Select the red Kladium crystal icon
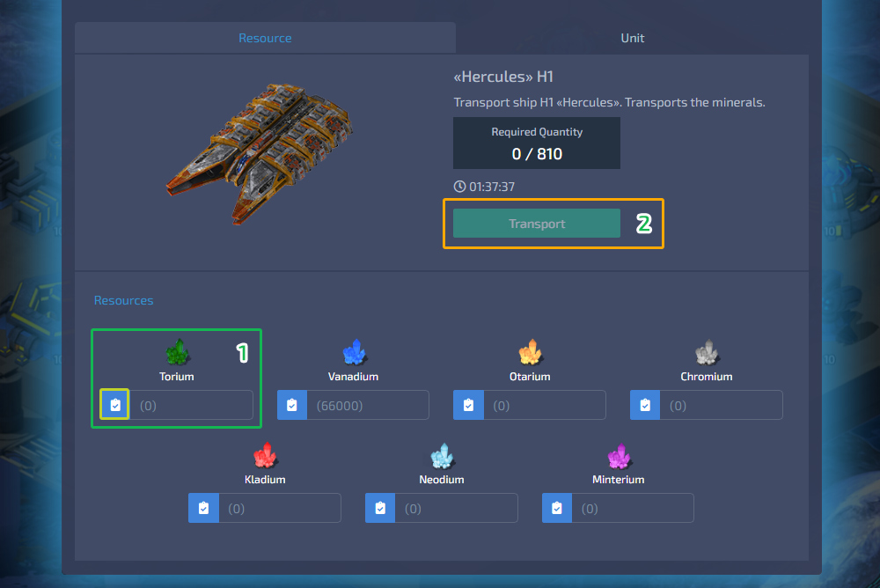Screen dimensions: 880x588 (265, 455)
